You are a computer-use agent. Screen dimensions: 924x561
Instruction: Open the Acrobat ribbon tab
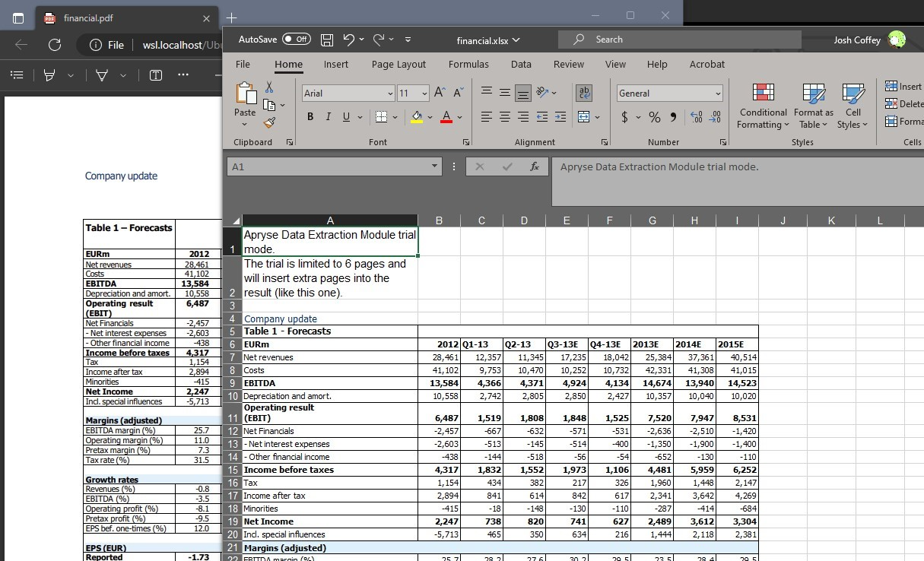pos(707,65)
